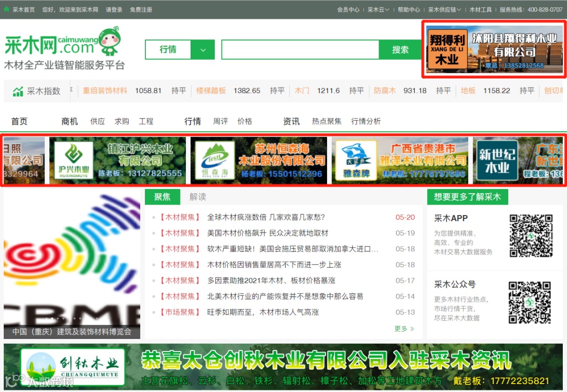Select 行情 in main navigation
The image size is (567, 392).
coord(193,121)
